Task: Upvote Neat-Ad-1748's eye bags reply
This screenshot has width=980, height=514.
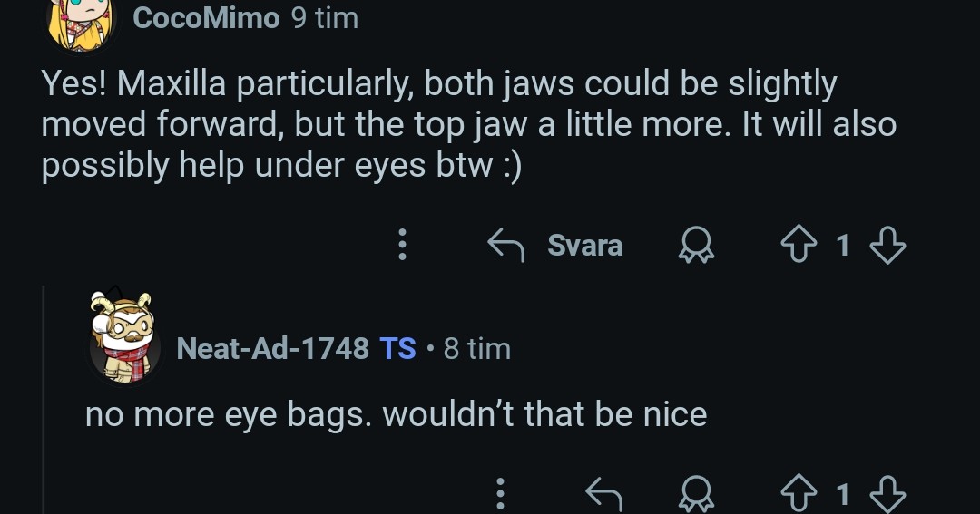Action: click(x=799, y=494)
